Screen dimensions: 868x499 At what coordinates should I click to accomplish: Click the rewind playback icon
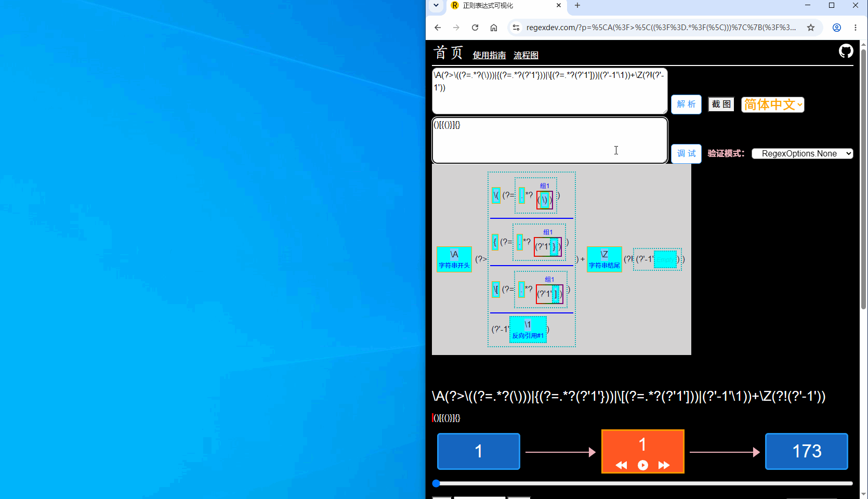pos(621,465)
